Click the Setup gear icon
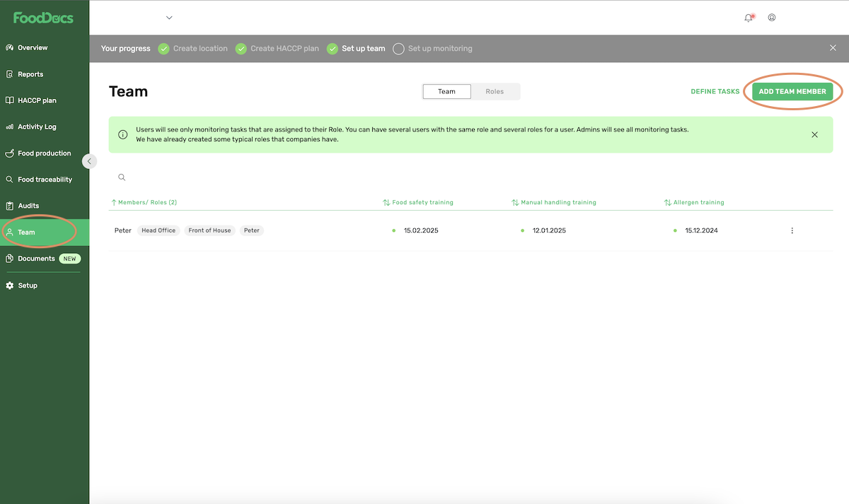Screen dimensions: 849x504 (9, 286)
